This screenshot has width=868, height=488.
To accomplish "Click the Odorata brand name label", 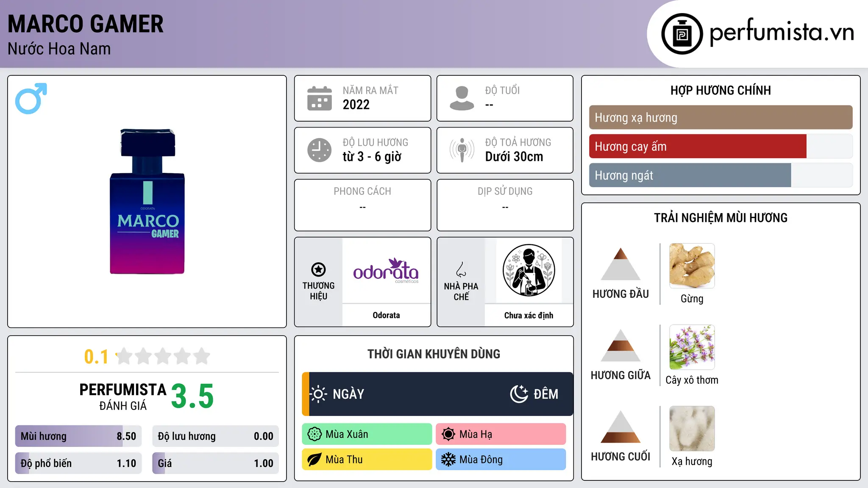I will [x=386, y=315].
